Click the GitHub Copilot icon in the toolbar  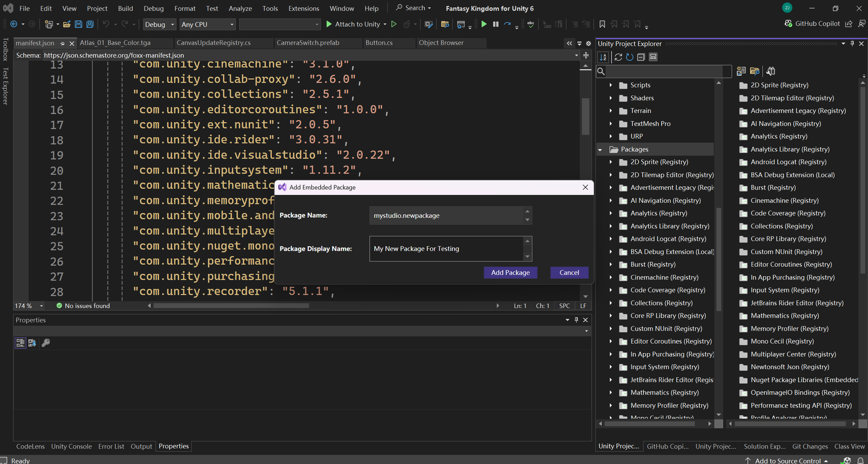tap(789, 24)
